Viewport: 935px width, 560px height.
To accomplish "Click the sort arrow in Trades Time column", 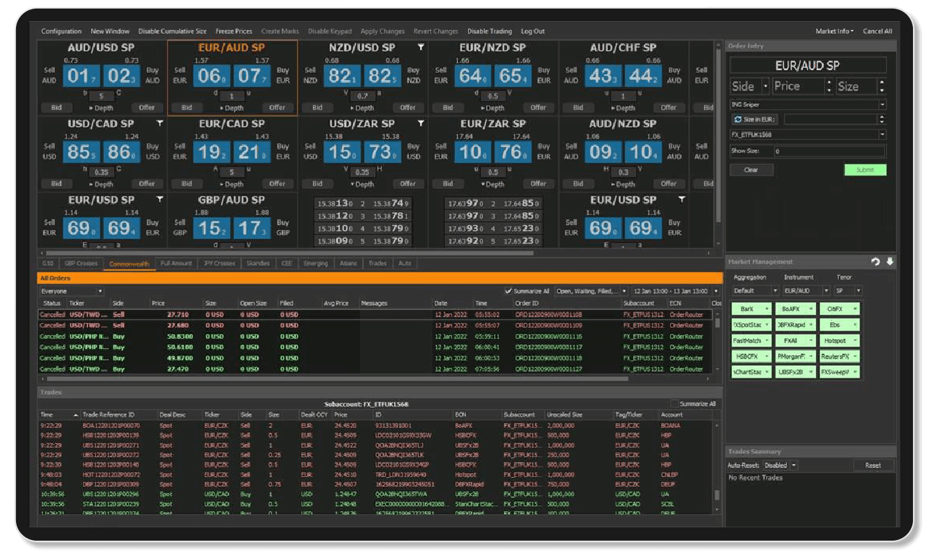I will [75, 414].
